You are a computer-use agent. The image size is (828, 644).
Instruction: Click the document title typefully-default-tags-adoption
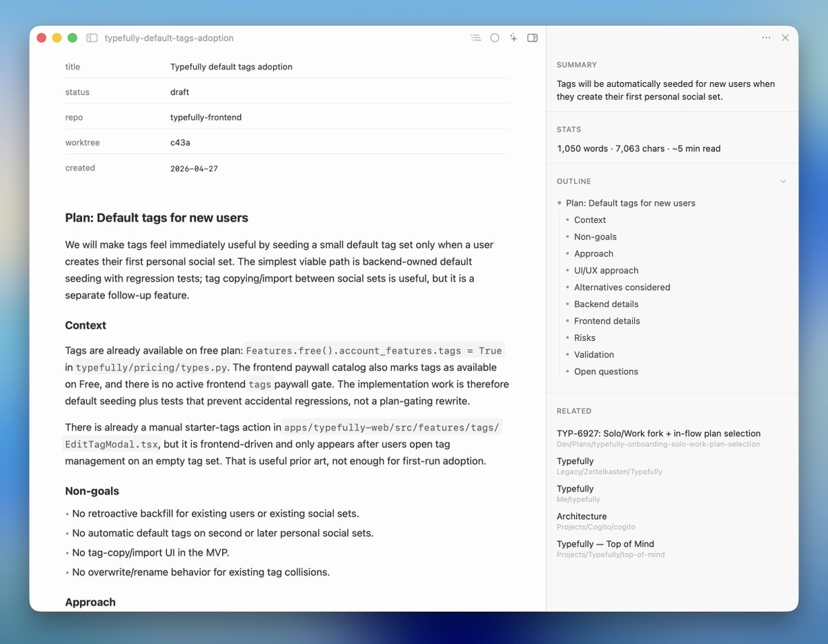(x=169, y=39)
